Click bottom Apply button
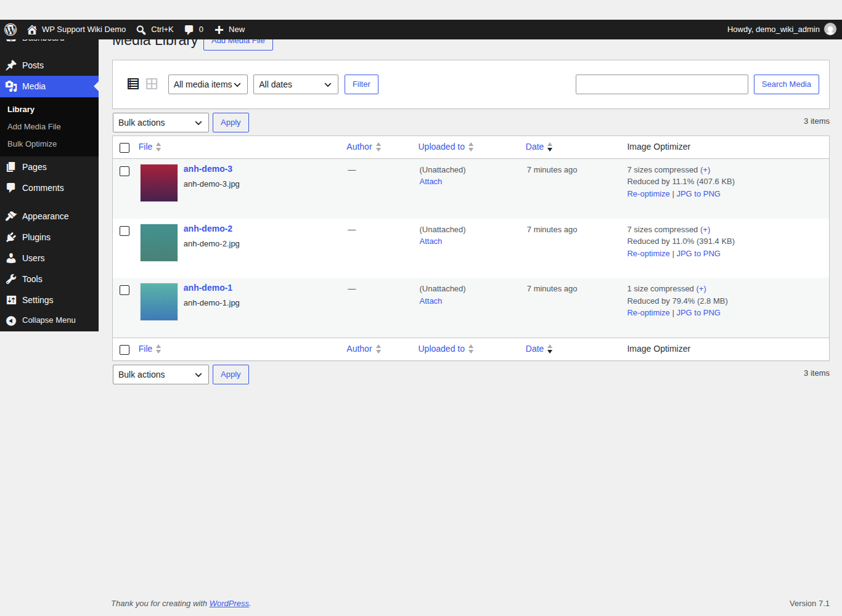This screenshot has width=842, height=616. pos(231,375)
